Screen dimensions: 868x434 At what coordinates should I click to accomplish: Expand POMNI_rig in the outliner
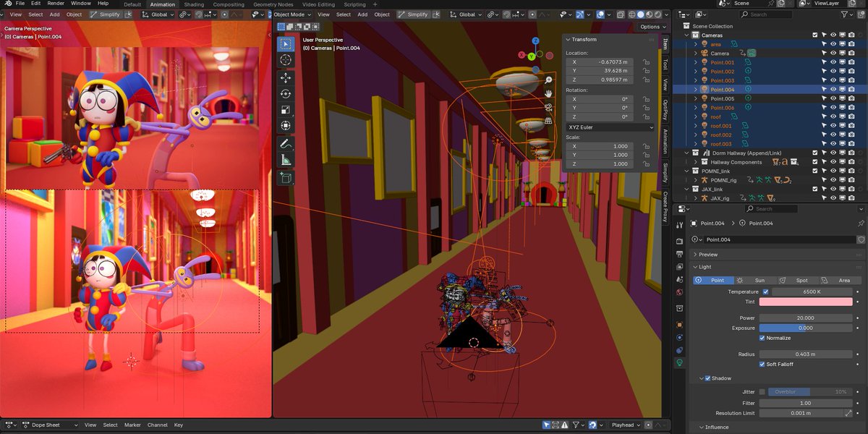click(x=695, y=180)
